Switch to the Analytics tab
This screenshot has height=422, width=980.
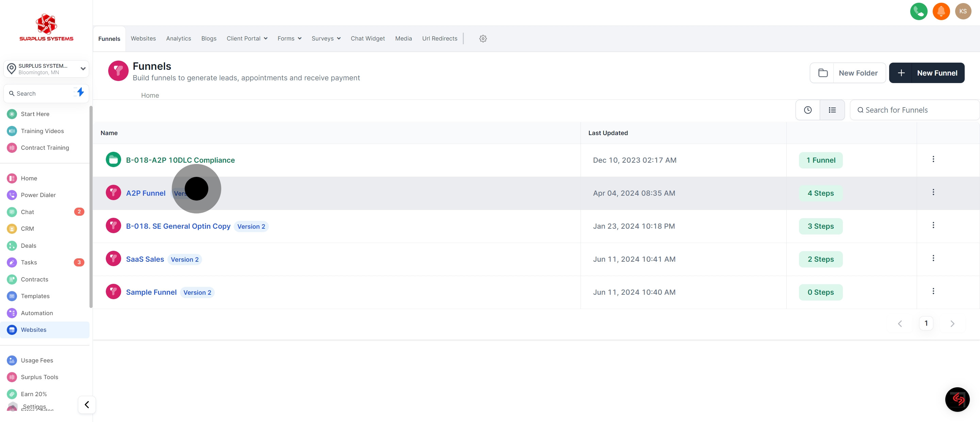point(178,38)
